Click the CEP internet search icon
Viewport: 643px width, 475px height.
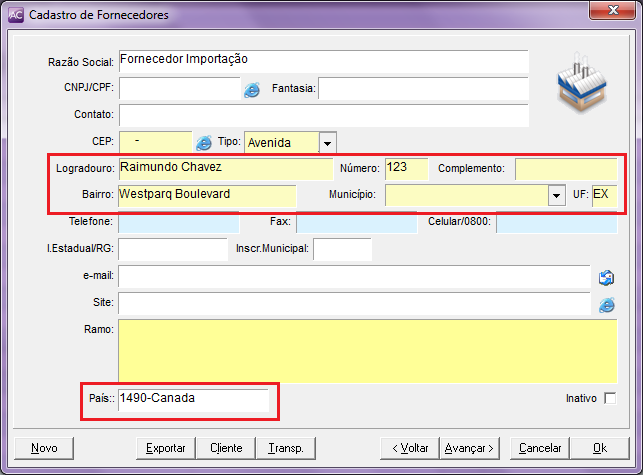coord(204,143)
